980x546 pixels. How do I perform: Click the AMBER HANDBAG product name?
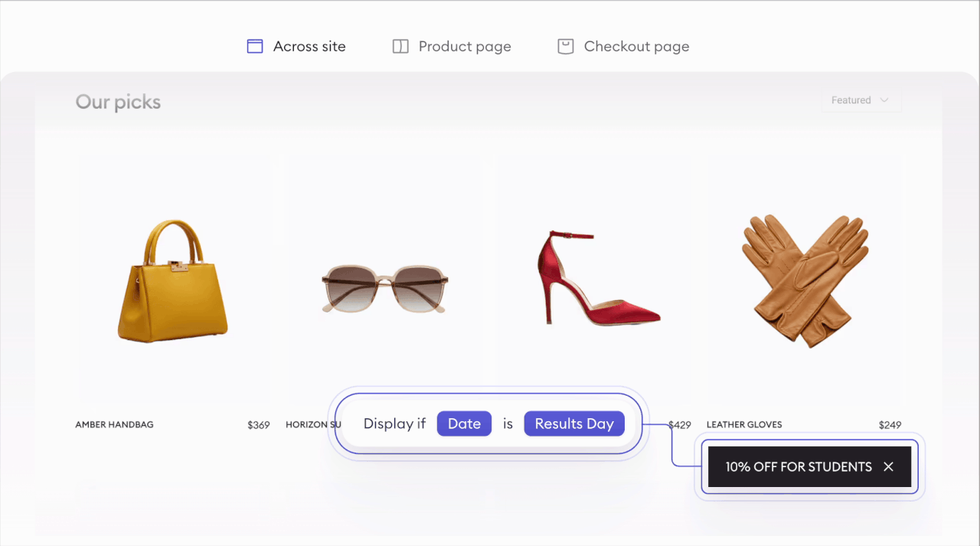[x=114, y=424]
